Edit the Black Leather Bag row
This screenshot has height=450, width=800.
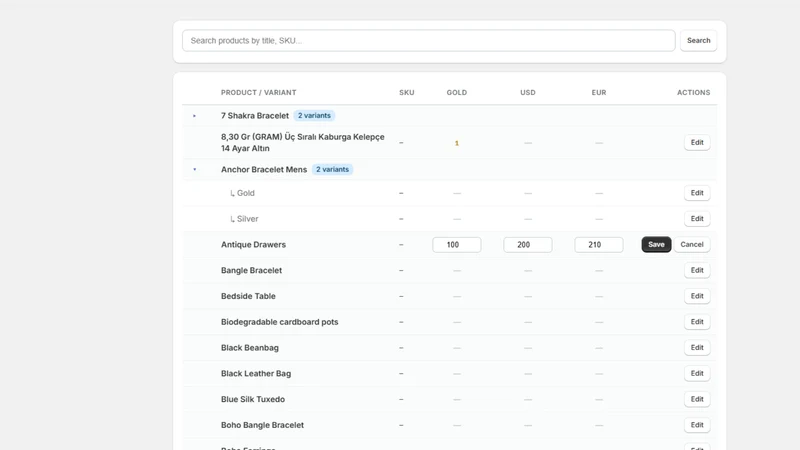tap(697, 373)
